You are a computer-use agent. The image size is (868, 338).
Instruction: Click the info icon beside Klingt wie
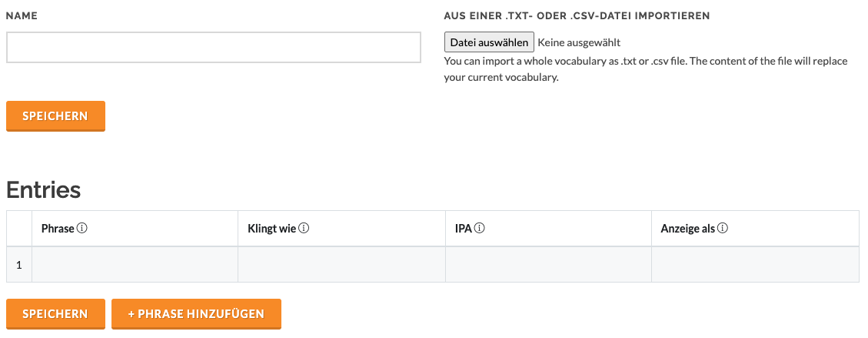[x=304, y=229]
